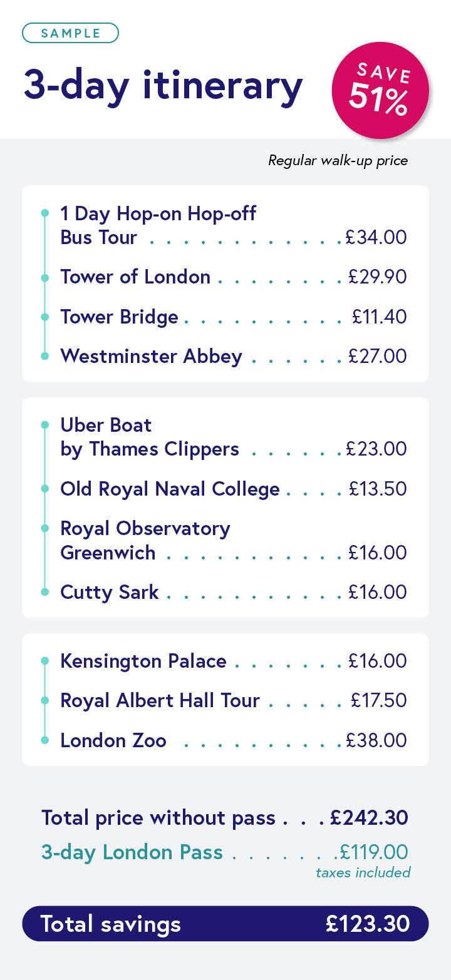451x980 pixels.
Task: Click the teal bullet beside Tower of London
Action: coord(44,277)
